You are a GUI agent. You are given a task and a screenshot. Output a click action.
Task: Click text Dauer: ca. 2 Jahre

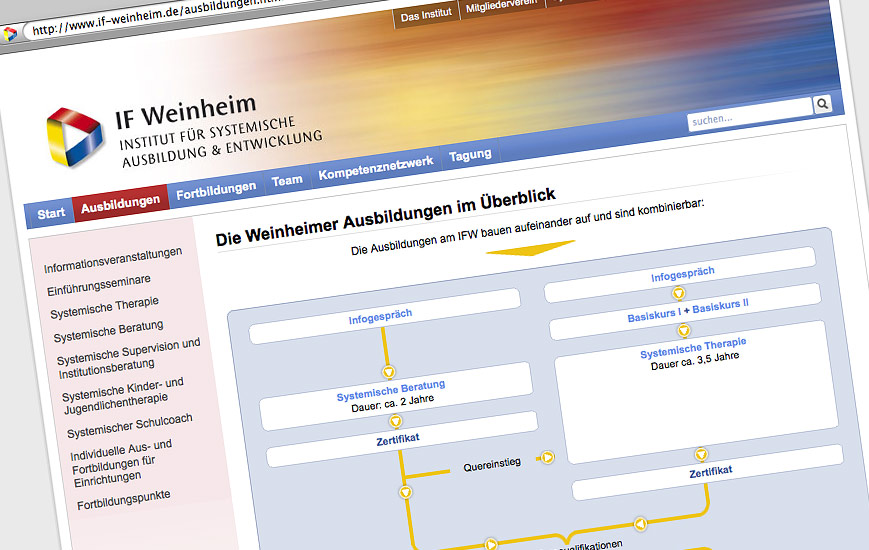[393, 403]
